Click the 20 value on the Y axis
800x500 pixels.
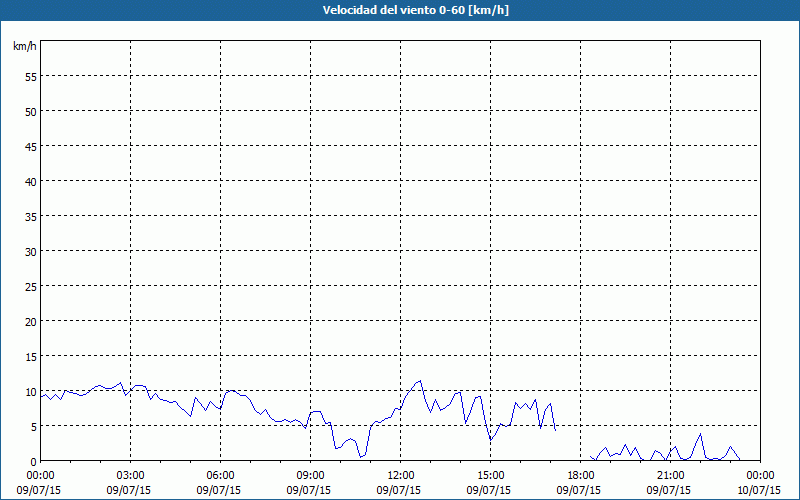point(31,321)
